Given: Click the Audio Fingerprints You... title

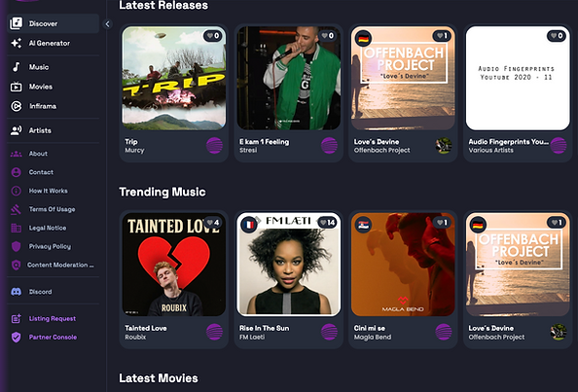Looking at the screenshot, I should [508, 142].
